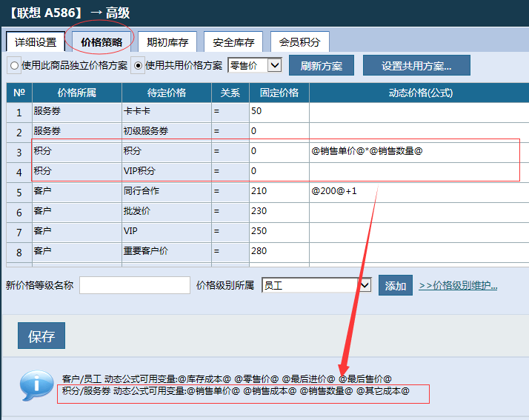Open the >>价格级别维护... link

pyautogui.click(x=458, y=285)
